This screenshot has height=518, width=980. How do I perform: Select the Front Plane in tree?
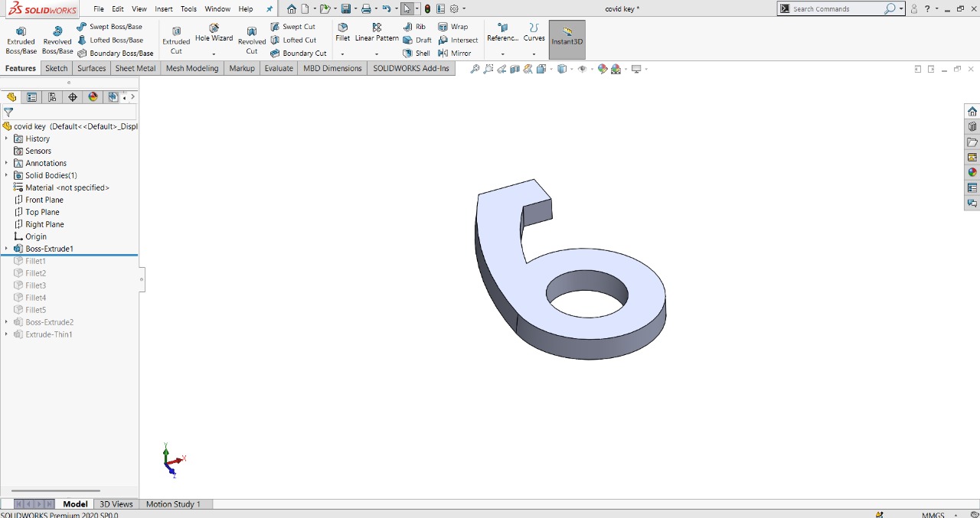39,200
